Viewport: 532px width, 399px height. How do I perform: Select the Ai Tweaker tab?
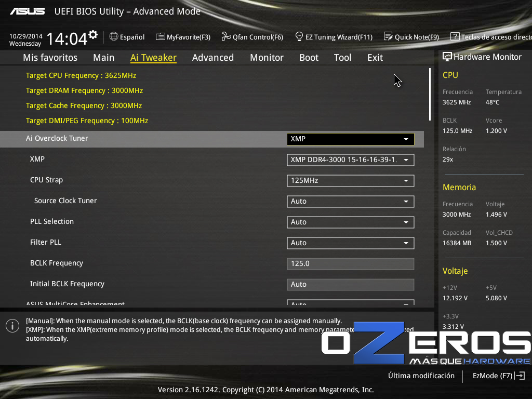click(x=153, y=57)
